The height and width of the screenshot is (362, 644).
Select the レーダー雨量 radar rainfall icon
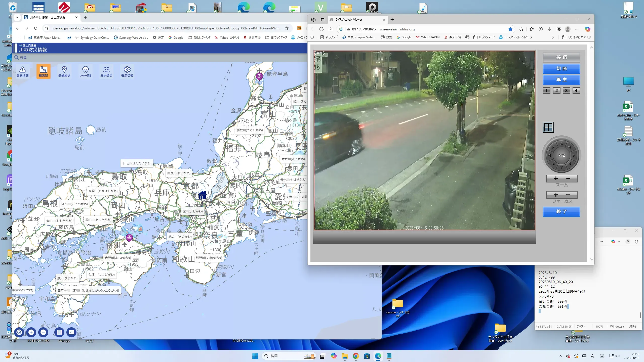pos(85,71)
